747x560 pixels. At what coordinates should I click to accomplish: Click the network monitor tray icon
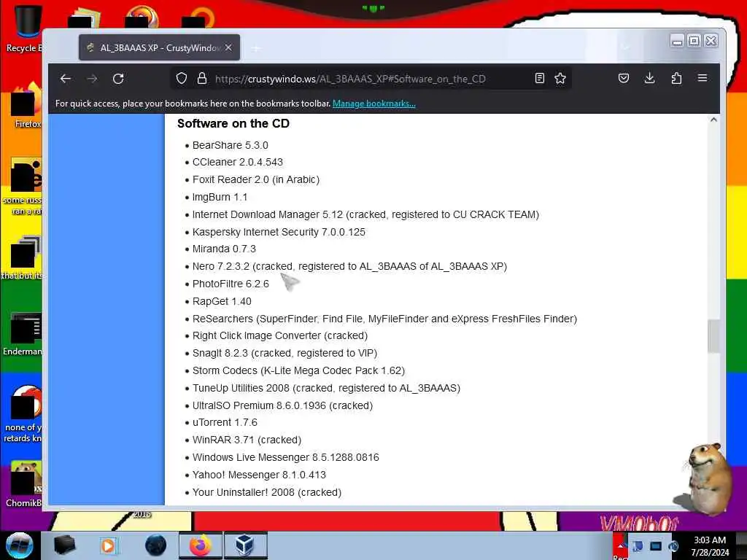(656, 546)
